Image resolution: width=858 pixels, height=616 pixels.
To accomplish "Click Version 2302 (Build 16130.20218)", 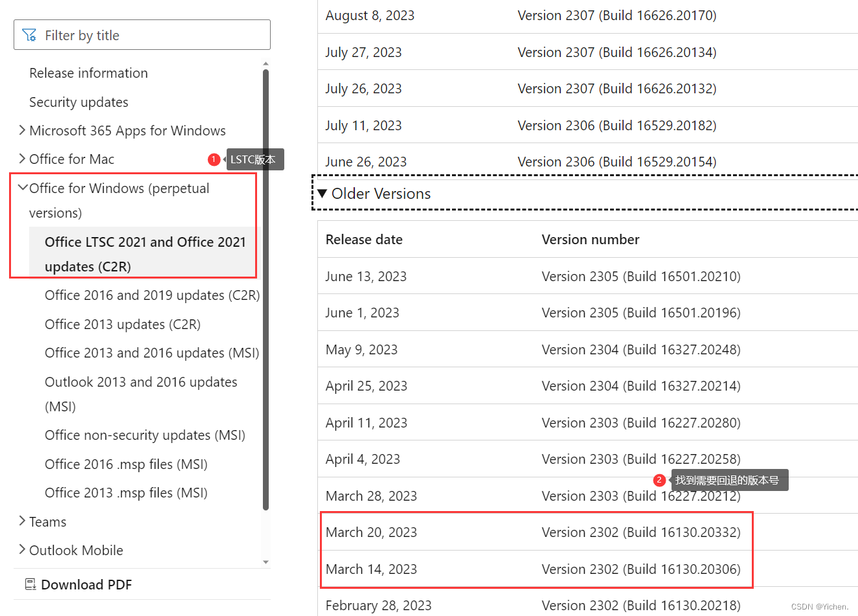I will [641, 606].
